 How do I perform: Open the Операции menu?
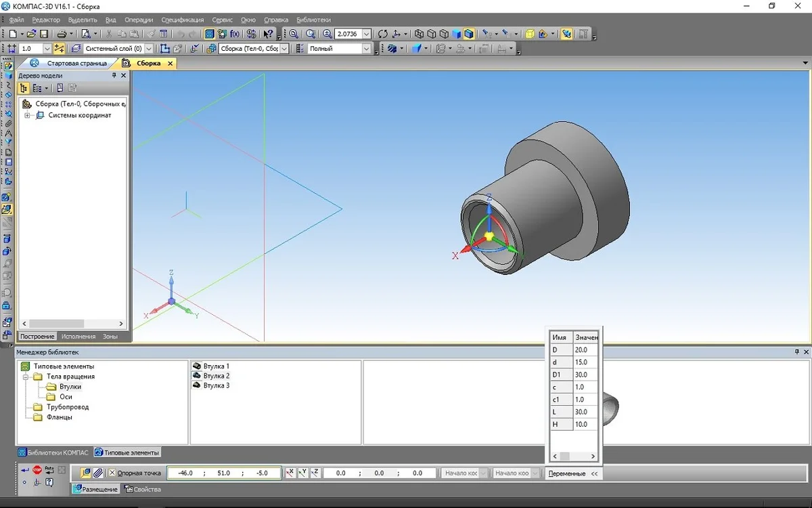point(138,20)
